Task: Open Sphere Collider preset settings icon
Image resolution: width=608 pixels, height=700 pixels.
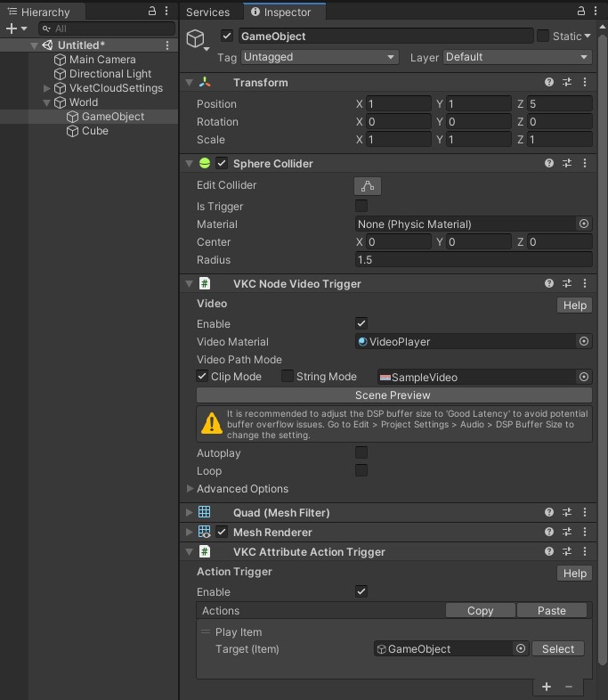Action: pos(567,164)
